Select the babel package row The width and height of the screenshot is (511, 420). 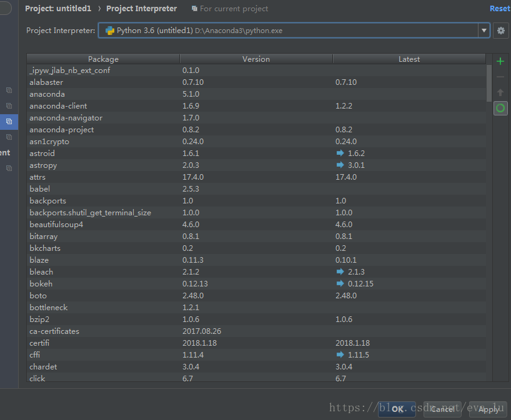pyautogui.click(x=256, y=189)
